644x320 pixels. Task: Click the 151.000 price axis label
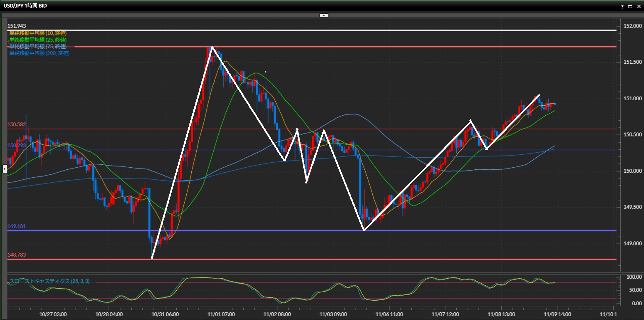tap(633, 99)
